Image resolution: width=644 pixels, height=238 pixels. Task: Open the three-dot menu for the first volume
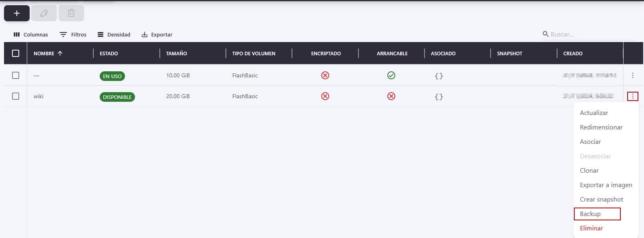point(632,75)
